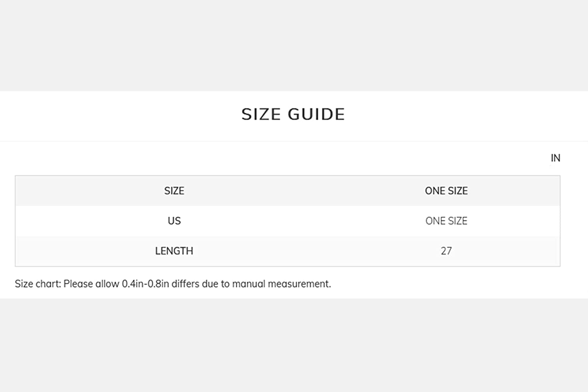This screenshot has width=588, height=392.
Task: Click the SIZE GUIDE heading
Action: click(293, 114)
